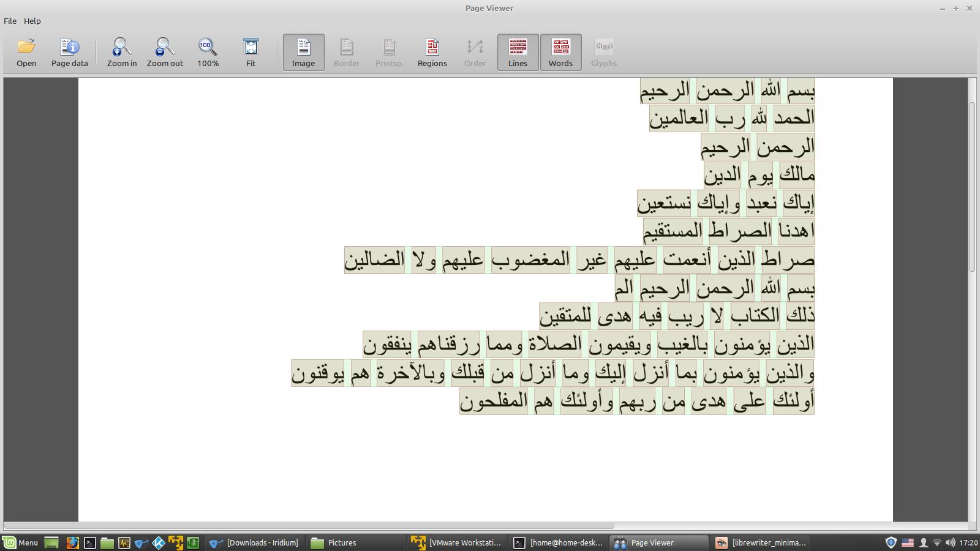Toggle the Words overlay
The height and width of the screenshot is (551, 980).
tap(560, 52)
